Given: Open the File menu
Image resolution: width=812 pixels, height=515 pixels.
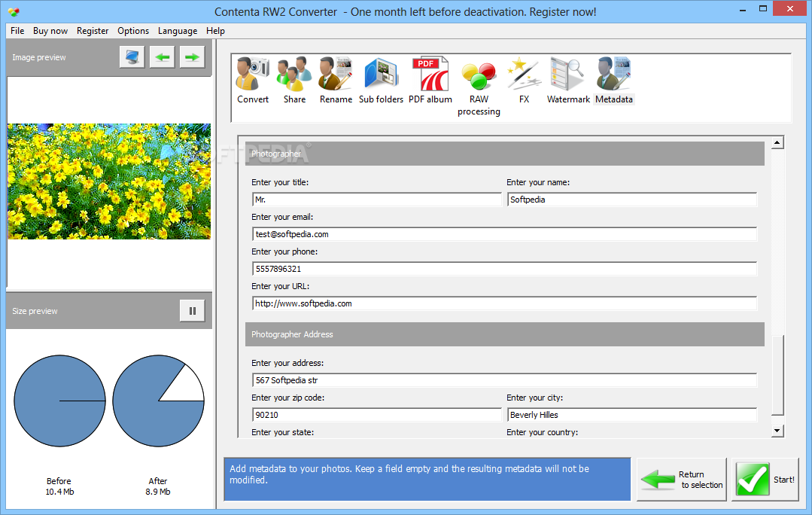Looking at the screenshot, I should [x=17, y=31].
